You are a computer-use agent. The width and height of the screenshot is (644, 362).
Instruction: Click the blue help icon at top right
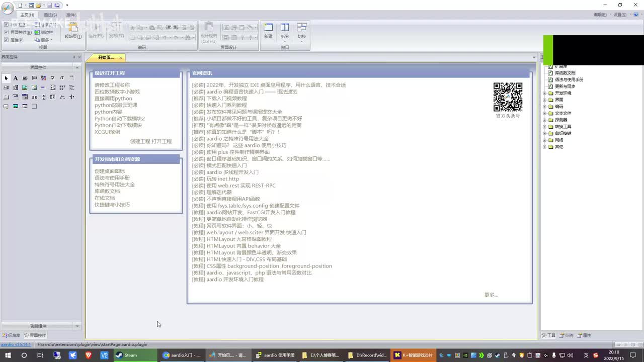point(636,15)
